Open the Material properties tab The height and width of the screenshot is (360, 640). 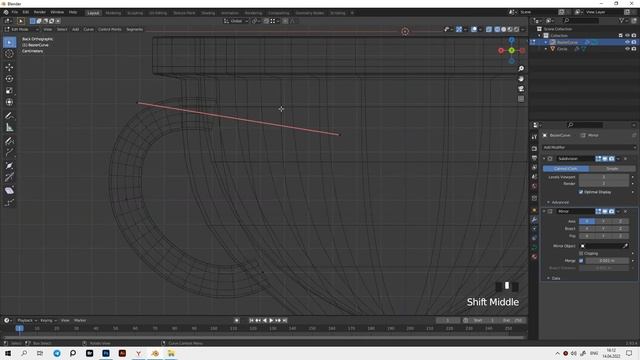coord(534,257)
